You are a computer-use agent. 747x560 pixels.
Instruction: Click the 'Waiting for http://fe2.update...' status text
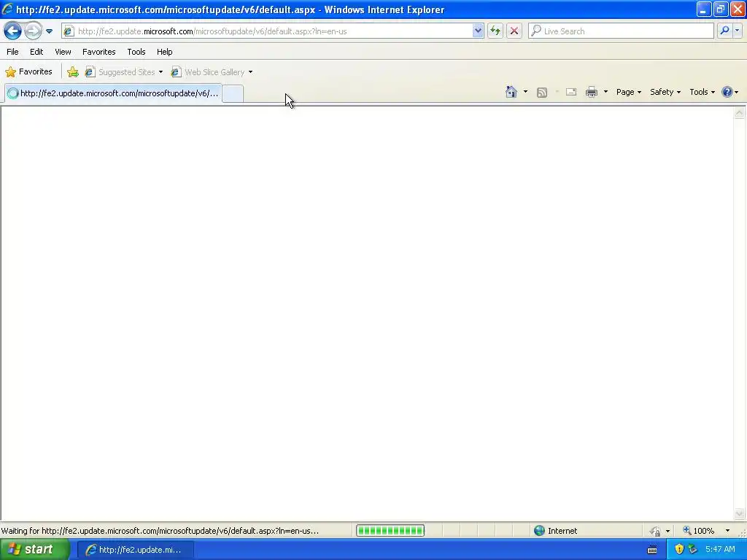[160, 531]
